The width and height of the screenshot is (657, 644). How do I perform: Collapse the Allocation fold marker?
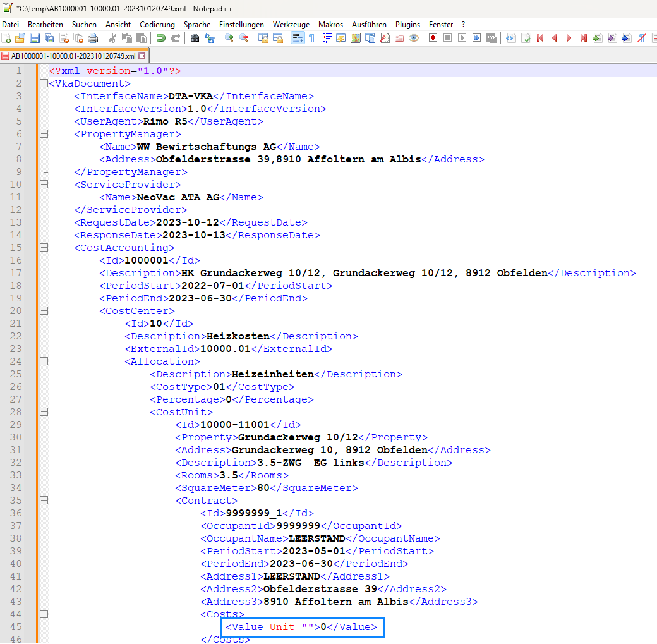44,361
